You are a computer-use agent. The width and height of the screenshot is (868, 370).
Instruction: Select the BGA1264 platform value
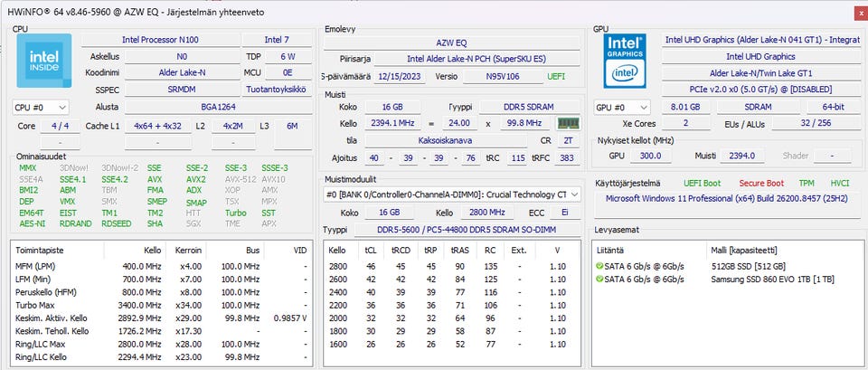click(218, 107)
